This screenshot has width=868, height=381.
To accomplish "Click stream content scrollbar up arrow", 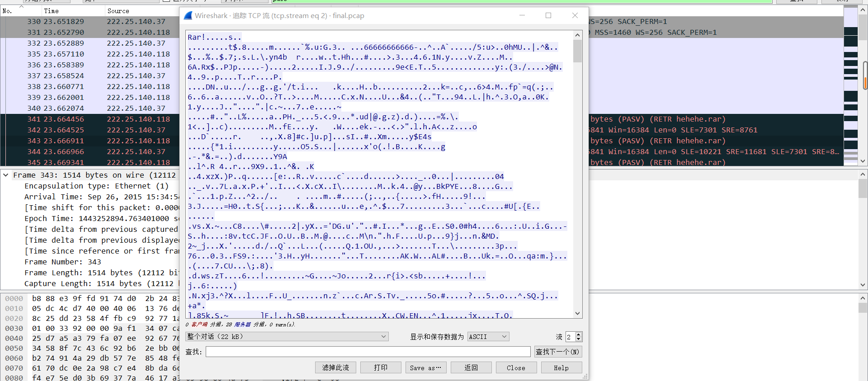I will tap(578, 35).
